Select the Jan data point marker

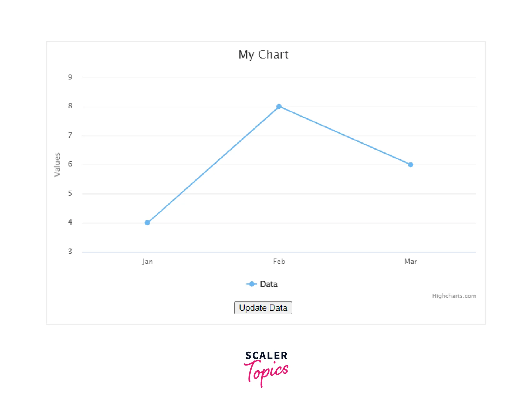point(147,223)
